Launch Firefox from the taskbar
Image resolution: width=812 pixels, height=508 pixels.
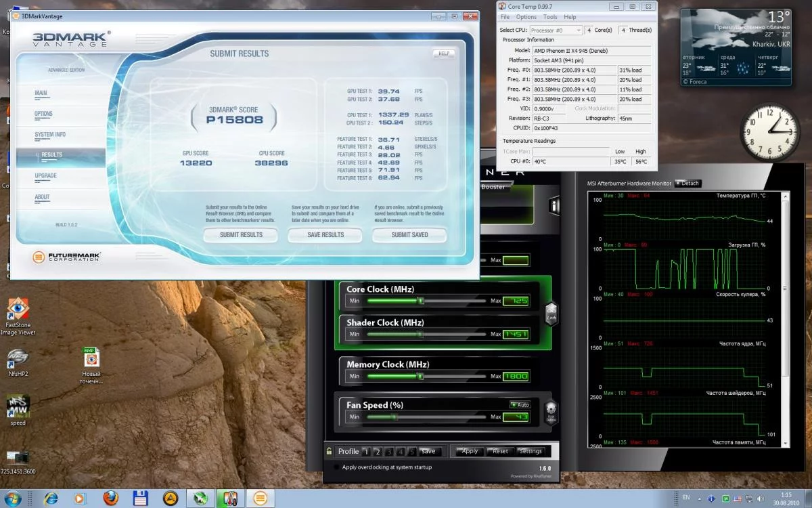tap(110, 499)
